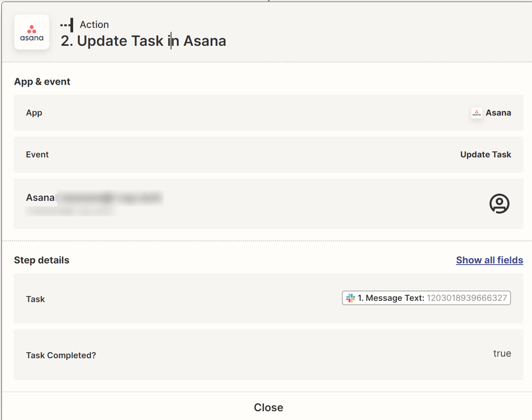The width and height of the screenshot is (532, 420).
Task: Click the small Asana icon in the App row
Action: 476,112
